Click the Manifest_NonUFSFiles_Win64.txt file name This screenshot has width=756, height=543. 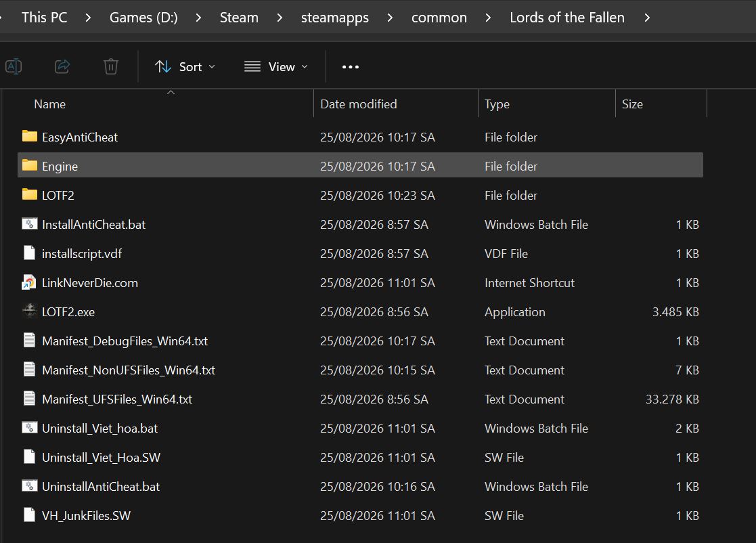coord(129,370)
